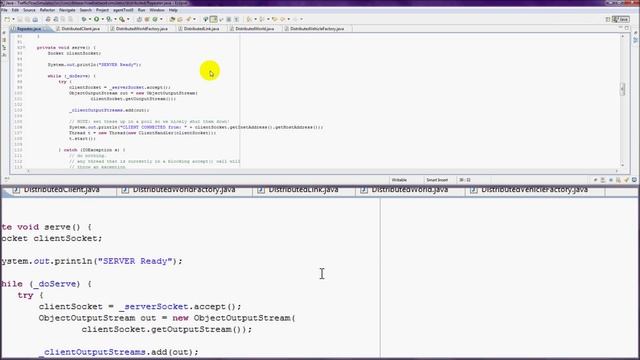The image size is (640, 360).
Task: Click the Previous Annotation toolbar icon
Action: [262, 19]
